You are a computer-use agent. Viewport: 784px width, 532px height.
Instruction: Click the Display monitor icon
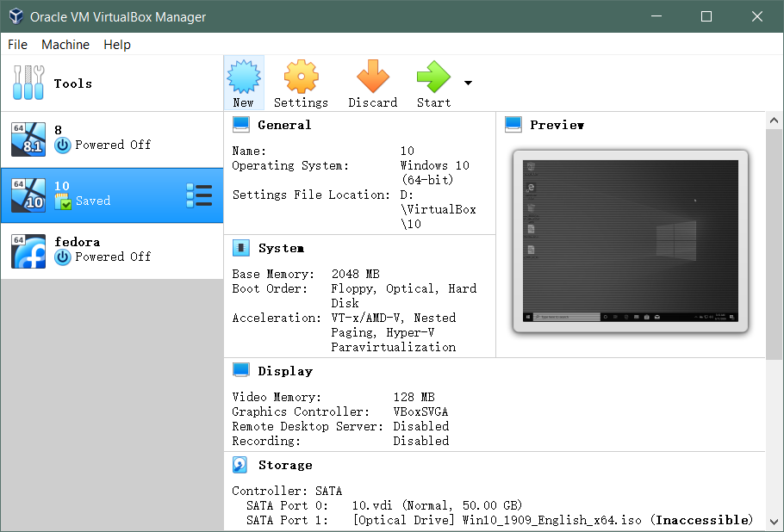pos(241,371)
